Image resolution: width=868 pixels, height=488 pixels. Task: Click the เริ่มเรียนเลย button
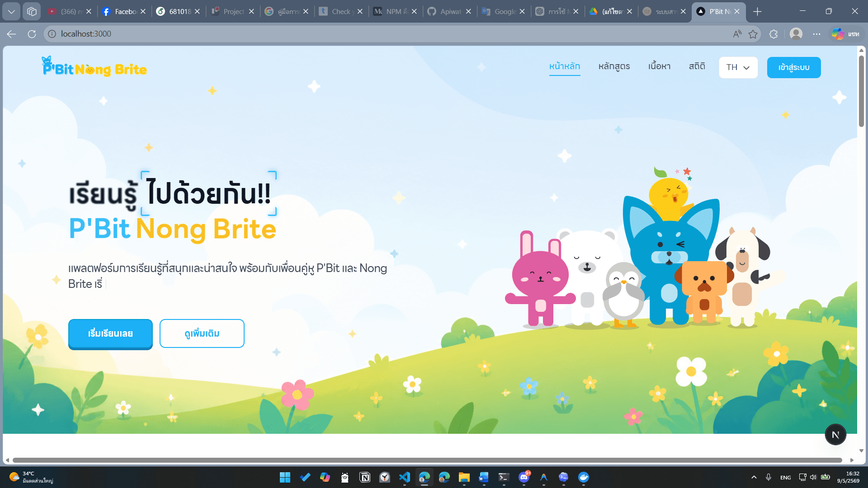coord(110,333)
